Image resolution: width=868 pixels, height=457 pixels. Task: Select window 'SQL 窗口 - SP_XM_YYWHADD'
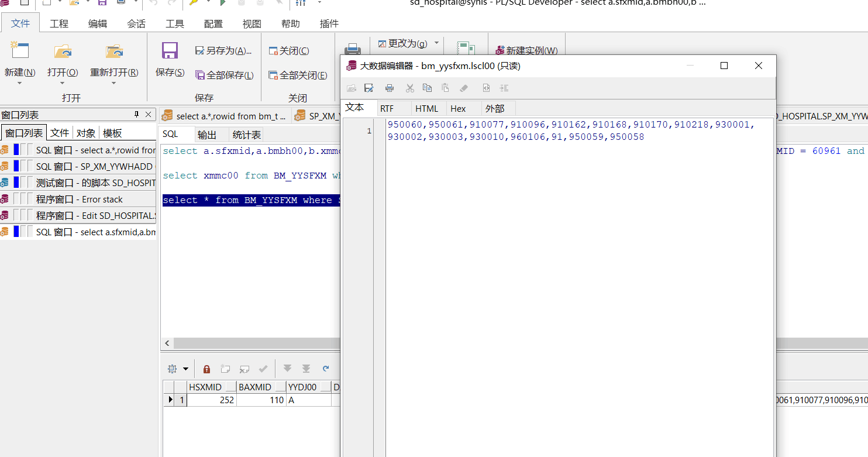(78, 167)
